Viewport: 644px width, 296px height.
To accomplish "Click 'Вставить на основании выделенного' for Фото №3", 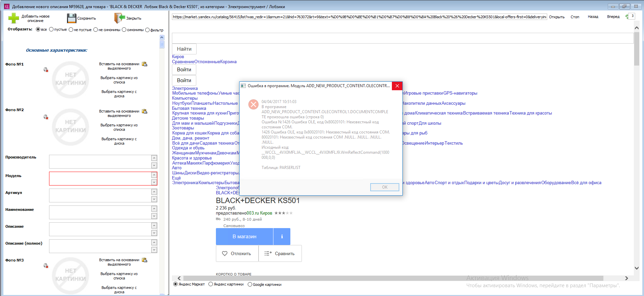I will click(x=119, y=262).
